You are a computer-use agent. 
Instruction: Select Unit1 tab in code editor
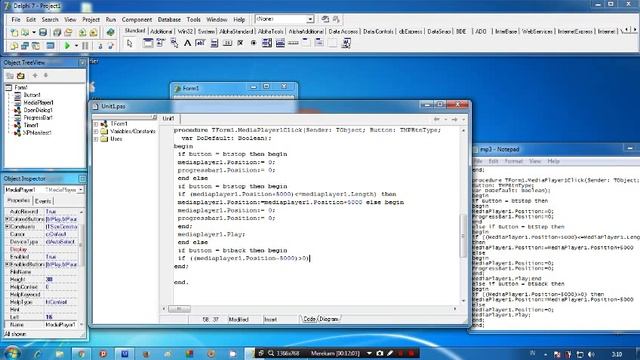tap(169, 118)
